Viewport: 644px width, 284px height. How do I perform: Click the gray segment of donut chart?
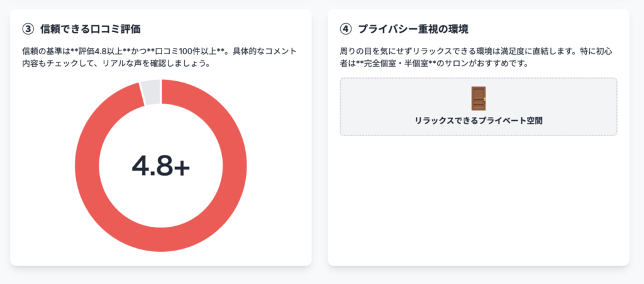tap(150, 92)
